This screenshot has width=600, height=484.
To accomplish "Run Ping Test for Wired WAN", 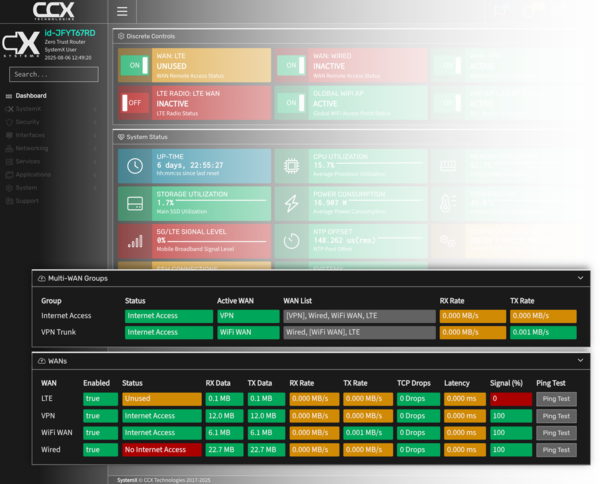I will (x=556, y=450).
